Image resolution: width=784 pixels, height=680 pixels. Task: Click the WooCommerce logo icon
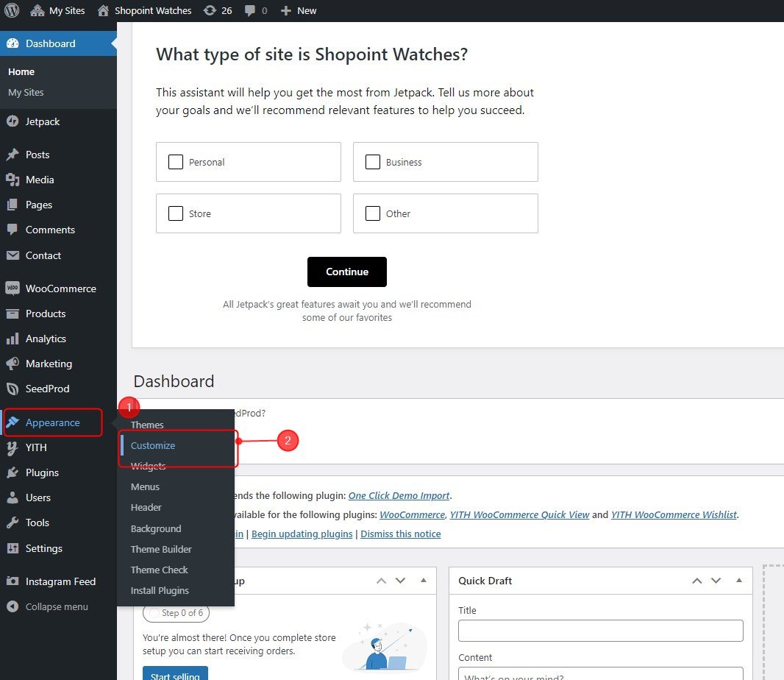13,288
